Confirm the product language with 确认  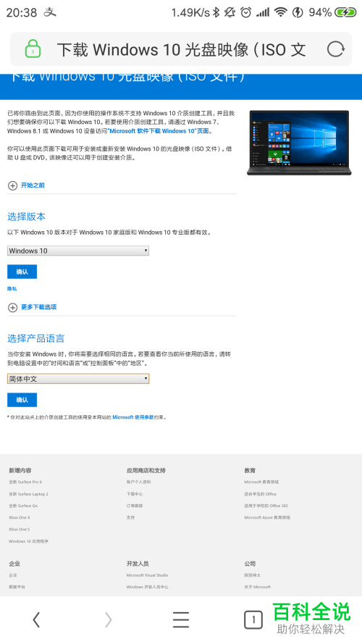pos(22,400)
